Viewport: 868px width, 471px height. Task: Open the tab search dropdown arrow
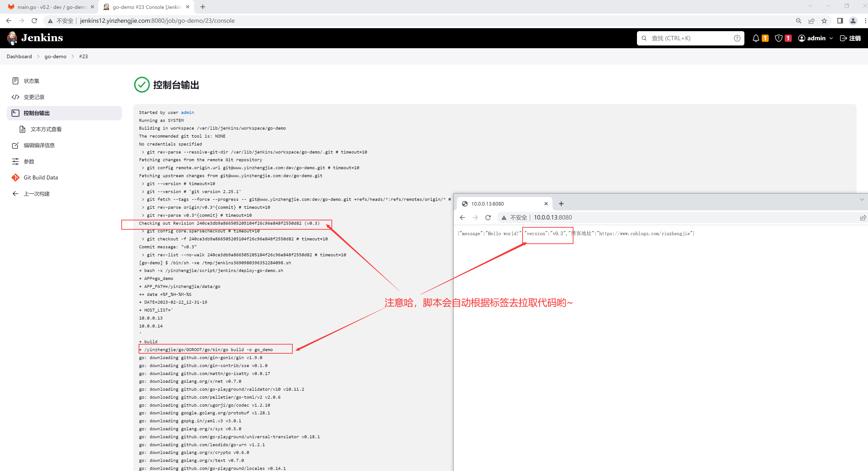(810, 6)
